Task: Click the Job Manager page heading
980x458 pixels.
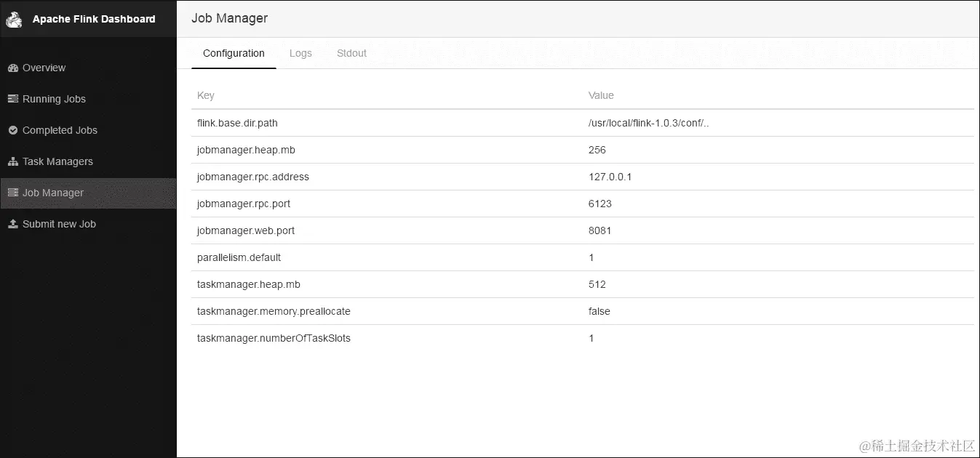Action: 229,18
